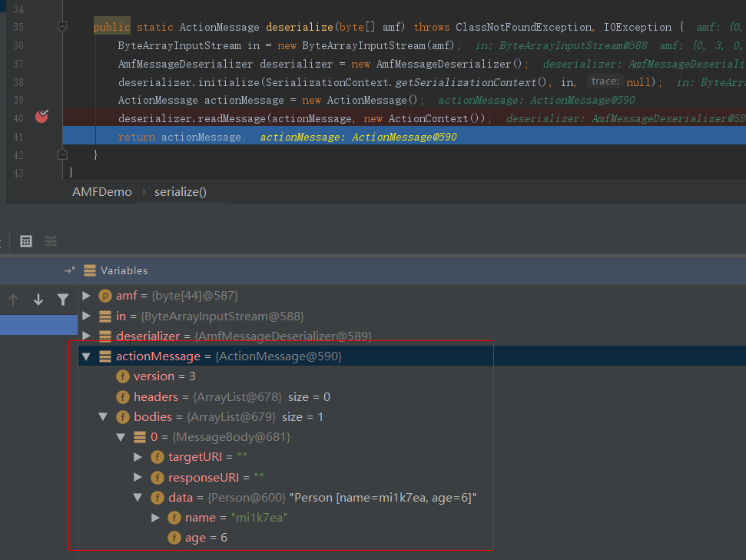
Task: Click the frames filter funnel icon
Action: click(x=63, y=300)
